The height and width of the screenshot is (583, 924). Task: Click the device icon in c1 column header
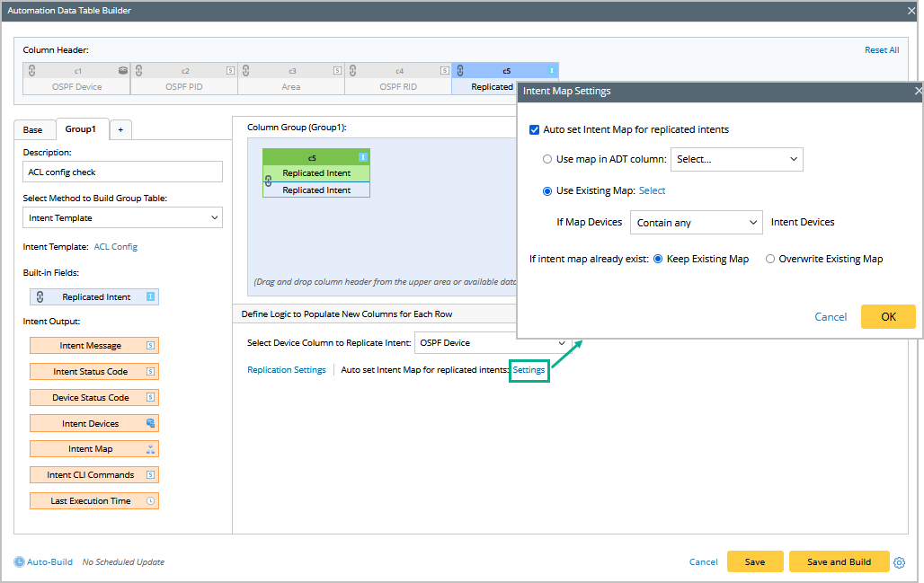click(123, 70)
